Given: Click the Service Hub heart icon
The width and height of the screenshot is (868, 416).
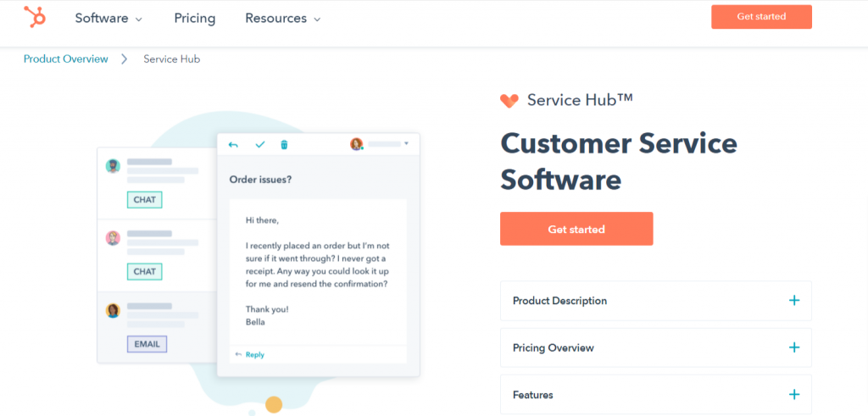Looking at the screenshot, I should (x=509, y=101).
